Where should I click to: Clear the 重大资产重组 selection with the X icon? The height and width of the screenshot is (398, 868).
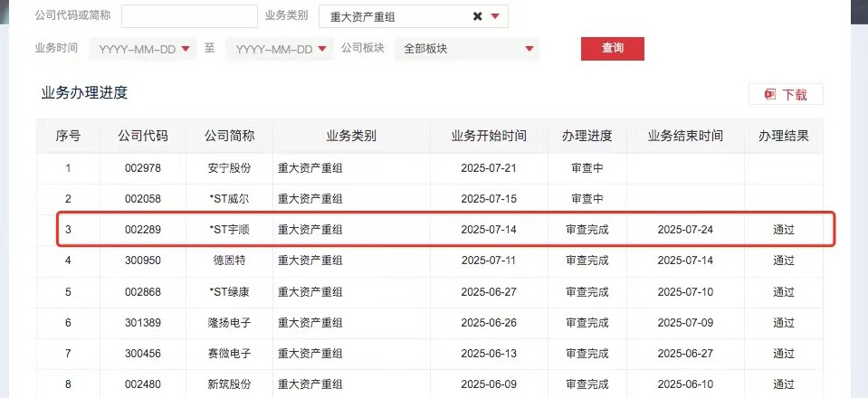click(x=478, y=16)
